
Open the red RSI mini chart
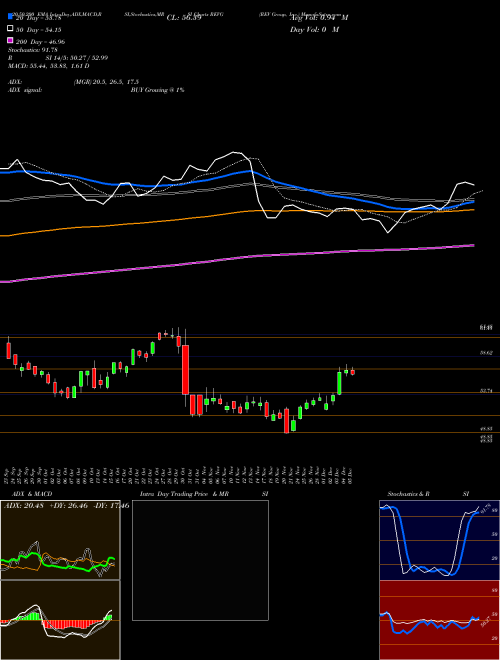click(x=439, y=620)
